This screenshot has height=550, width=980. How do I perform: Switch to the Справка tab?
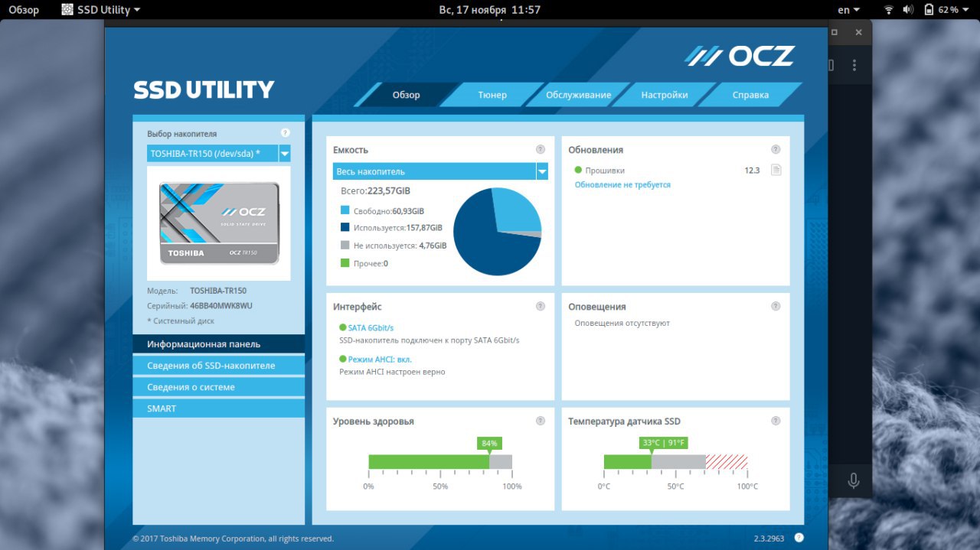pos(750,95)
